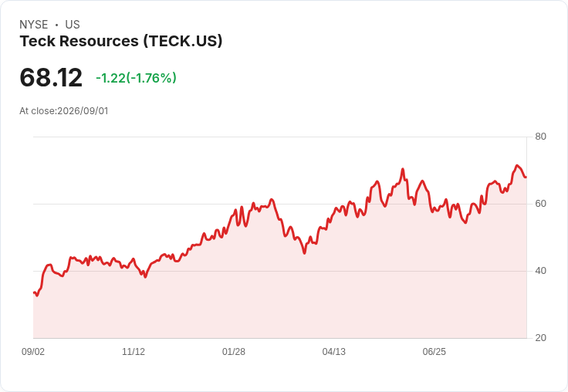Click the US market label
Screen dimensions: 568x392
click(x=73, y=25)
